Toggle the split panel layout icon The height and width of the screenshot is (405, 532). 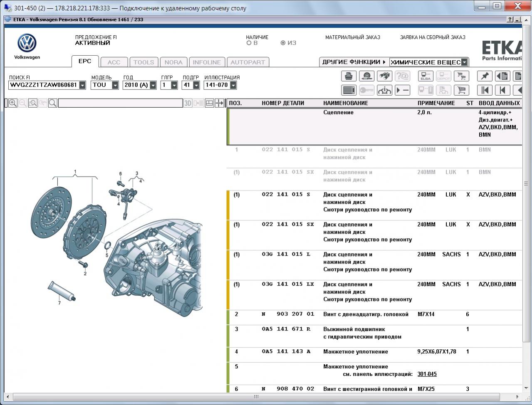pos(210,103)
